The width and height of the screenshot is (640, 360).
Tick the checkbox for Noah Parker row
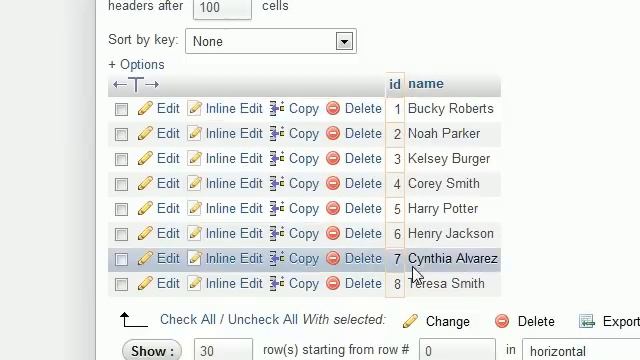[x=121, y=134]
